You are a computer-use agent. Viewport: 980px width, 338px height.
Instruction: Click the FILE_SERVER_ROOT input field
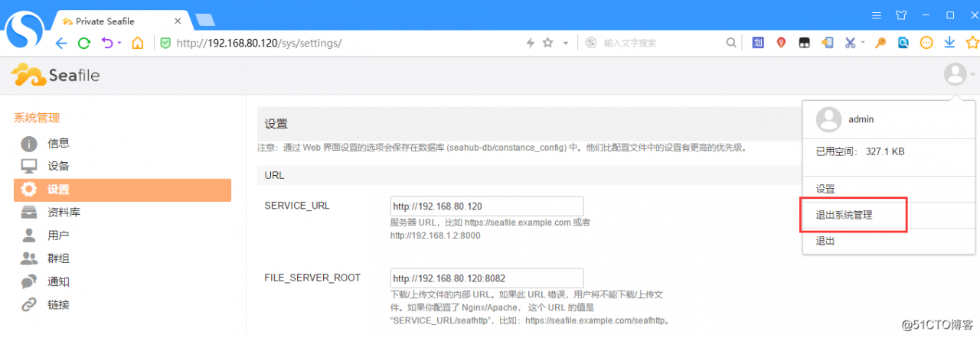pos(487,278)
